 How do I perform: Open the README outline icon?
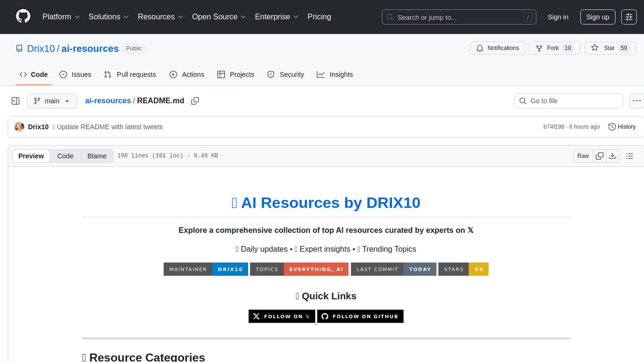629,156
